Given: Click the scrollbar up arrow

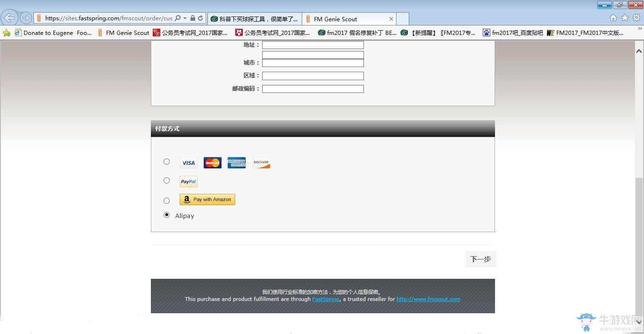Looking at the screenshot, I should pos(639,51).
